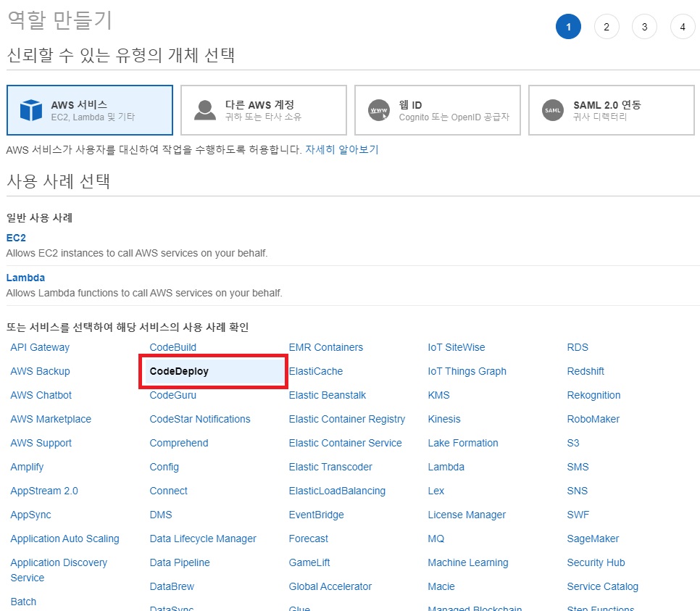Go to wizard step 3 circle
Viewport: 700px width, 611px height.
click(645, 27)
